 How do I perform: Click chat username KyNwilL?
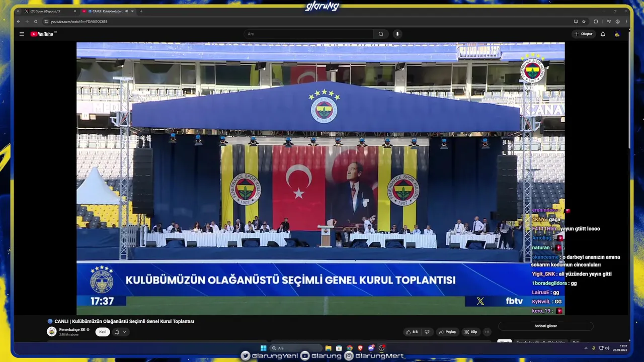[x=541, y=302]
